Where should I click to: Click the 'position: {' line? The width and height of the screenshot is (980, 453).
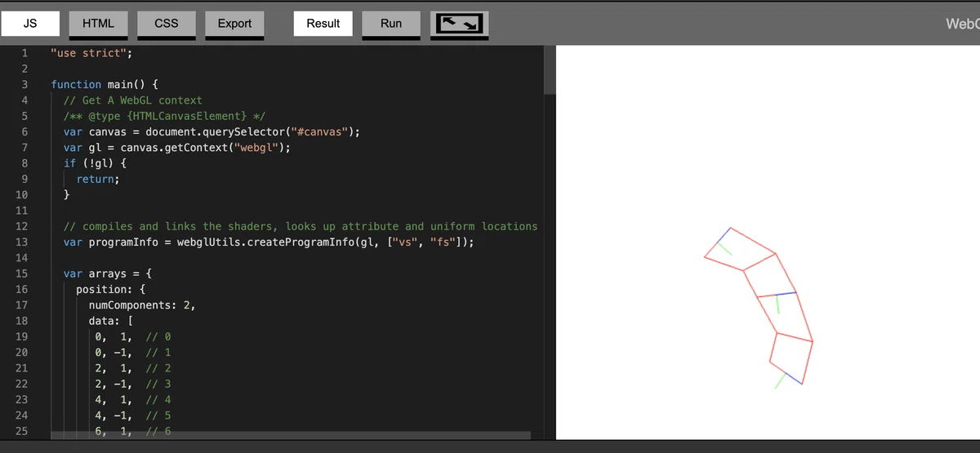(x=111, y=289)
